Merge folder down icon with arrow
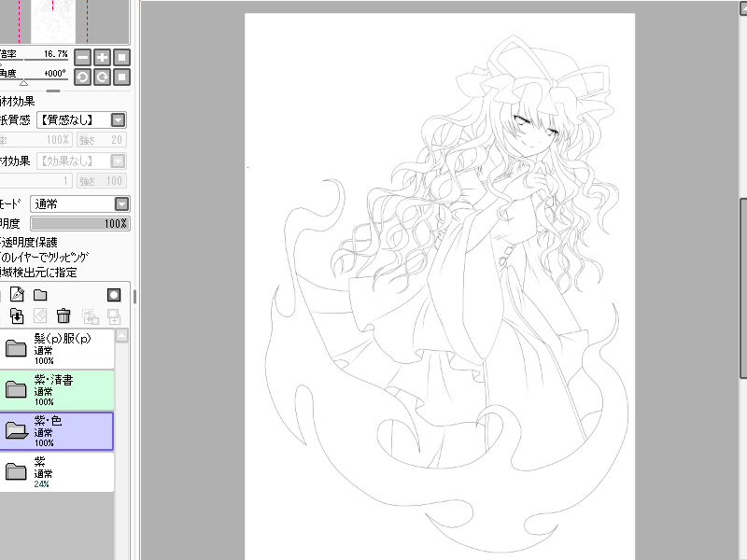 17,315
